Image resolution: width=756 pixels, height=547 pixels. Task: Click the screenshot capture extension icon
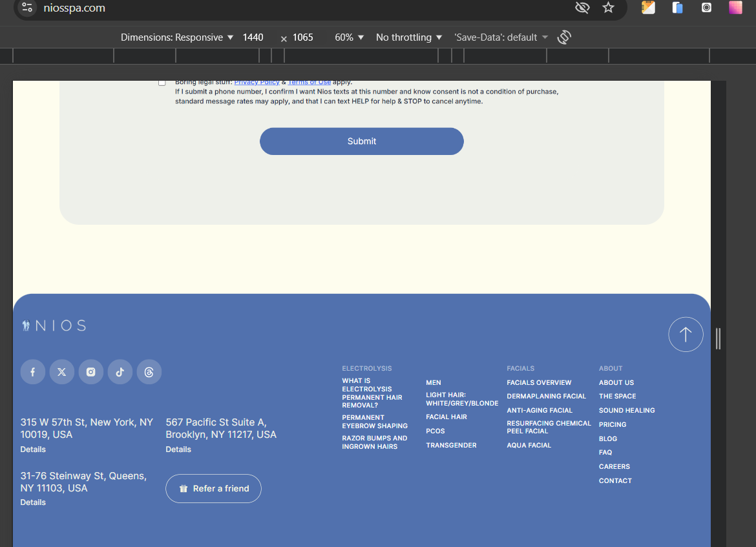tap(706, 7)
